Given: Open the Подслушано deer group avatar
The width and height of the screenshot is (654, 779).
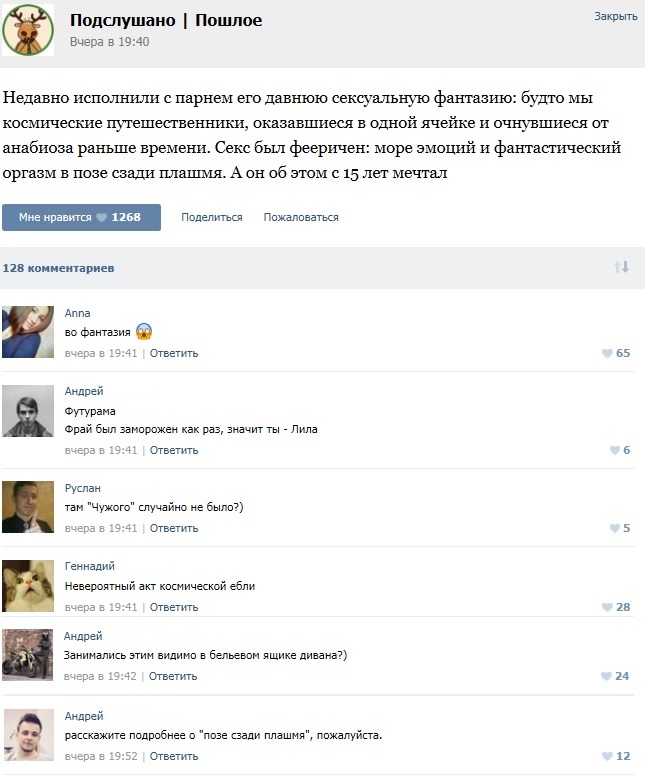Looking at the screenshot, I should [28, 30].
